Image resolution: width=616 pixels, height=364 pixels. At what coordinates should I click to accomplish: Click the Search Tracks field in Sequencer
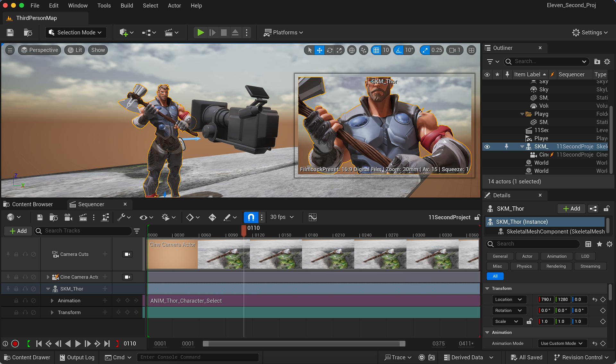point(83,231)
